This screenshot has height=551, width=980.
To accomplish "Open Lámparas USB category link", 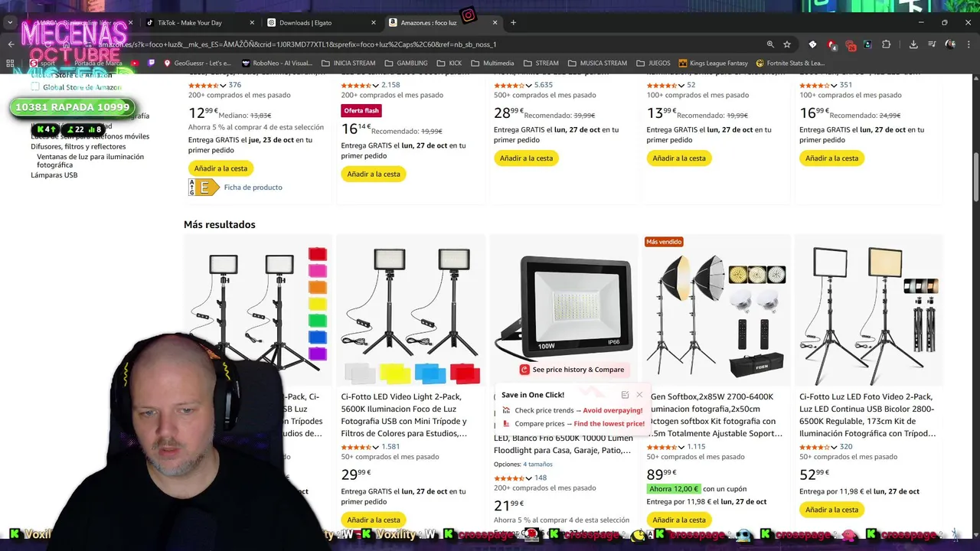I will click(54, 175).
